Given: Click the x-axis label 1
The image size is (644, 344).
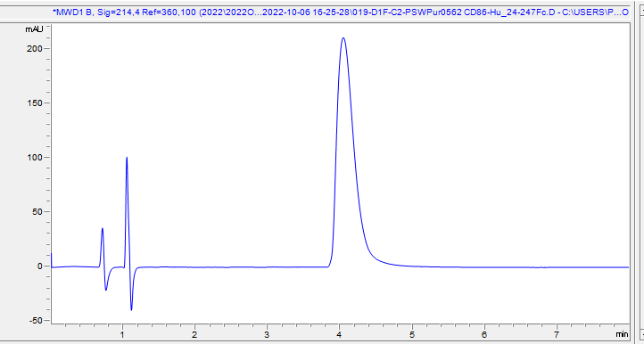Looking at the screenshot, I should coord(123,334).
